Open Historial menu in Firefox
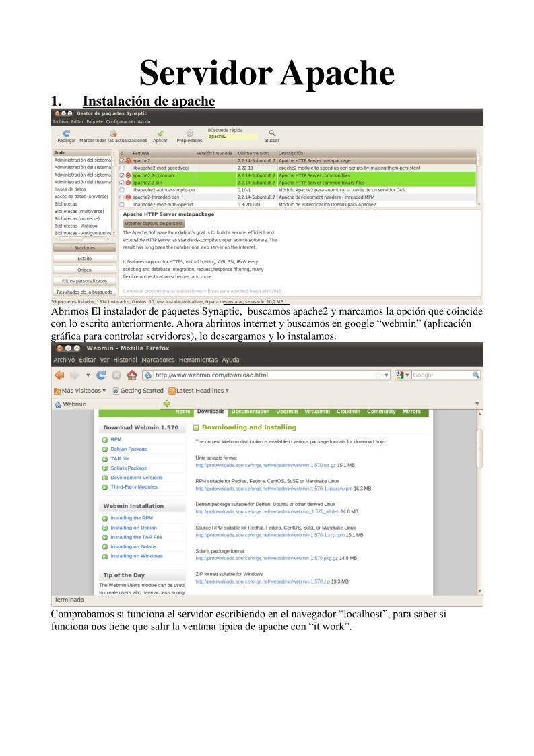This screenshot has height=756, width=534. pos(125,360)
